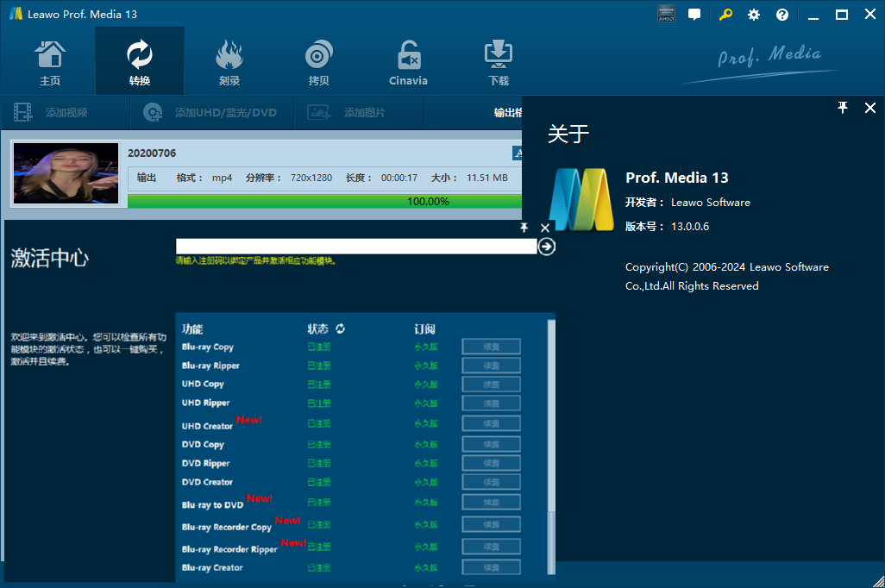885x588 pixels.
Task: Pin the 关于 (About) panel
Action: pyautogui.click(x=843, y=107)
